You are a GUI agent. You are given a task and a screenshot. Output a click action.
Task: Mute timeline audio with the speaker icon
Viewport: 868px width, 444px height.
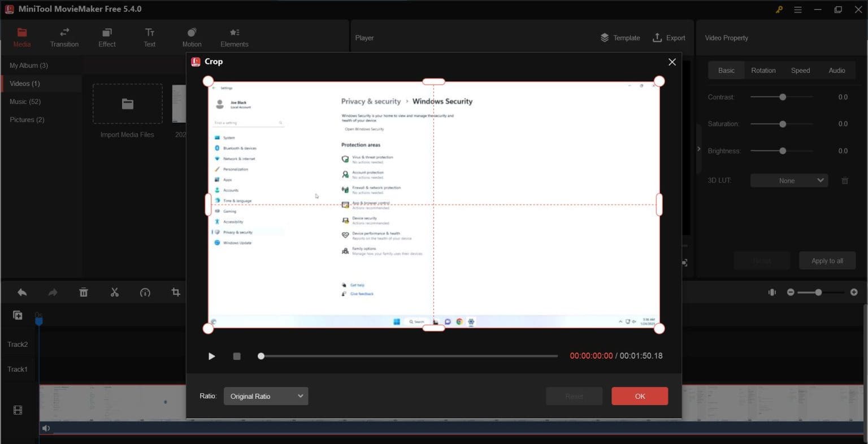46,428
